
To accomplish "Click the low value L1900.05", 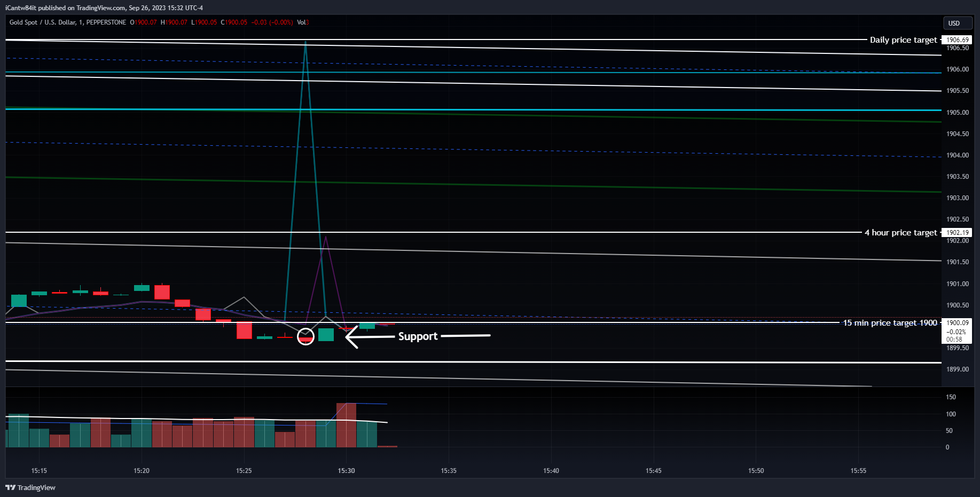I will (204, 22).
